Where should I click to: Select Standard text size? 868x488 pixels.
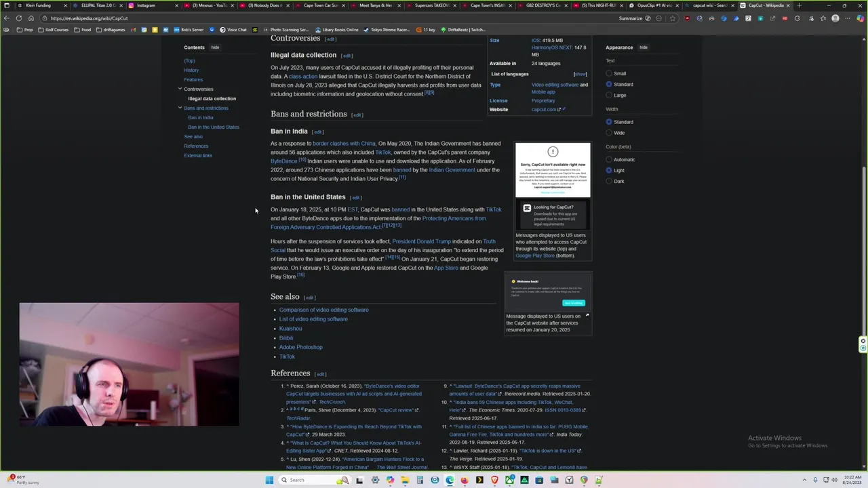tap(609, 84)
